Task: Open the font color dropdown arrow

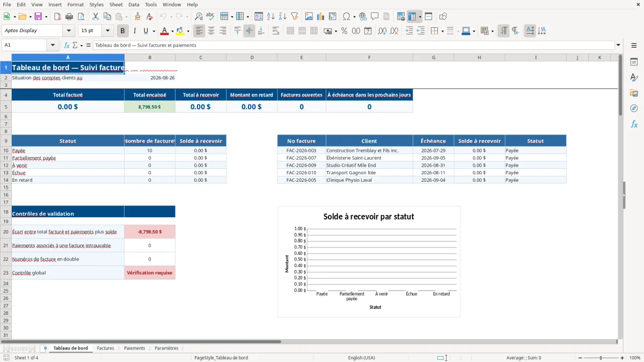Action: 172,31
